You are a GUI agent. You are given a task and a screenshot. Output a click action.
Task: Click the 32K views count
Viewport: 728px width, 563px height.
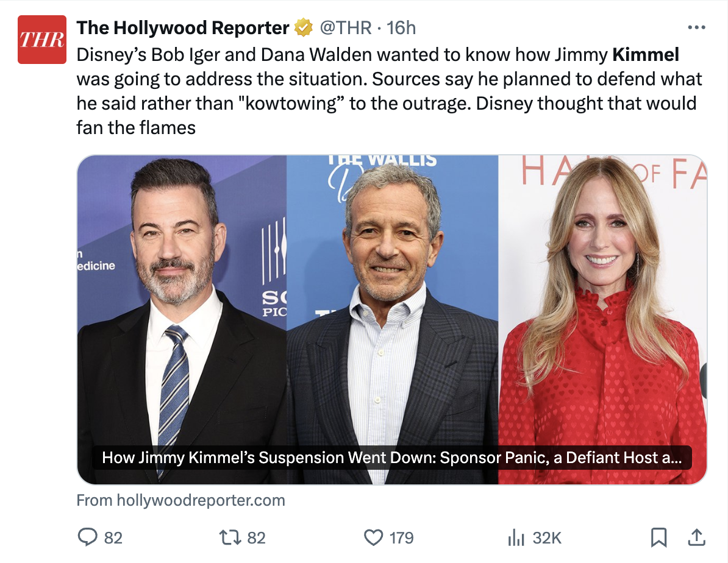[546, 538]
